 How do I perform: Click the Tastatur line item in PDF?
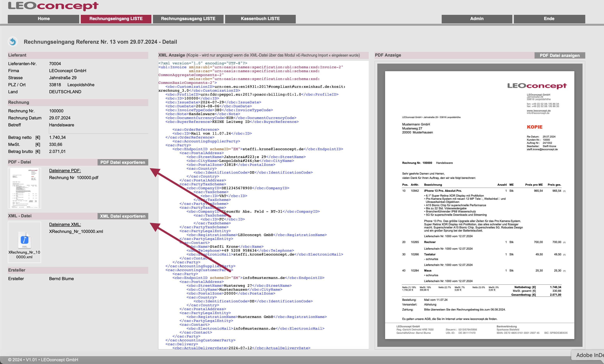[430, 254]
